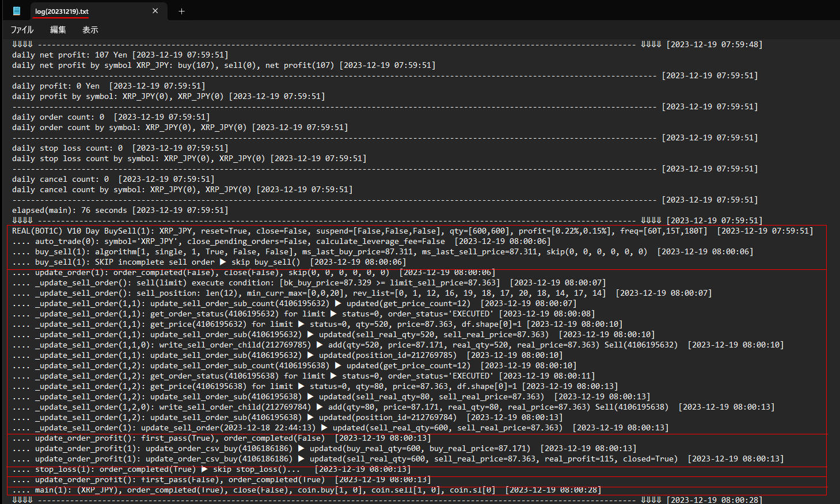The height and width of the screenshot is (504, 840).
Task: Click the 'auto_trade(0): symbol='XRP_JPY'' line
Action: point(282,241)
